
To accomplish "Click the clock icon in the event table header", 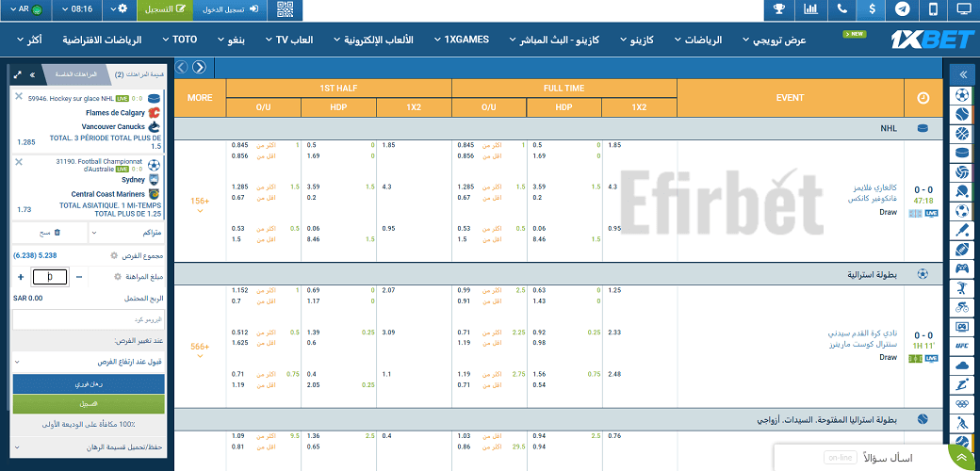I will click(923, 98).
